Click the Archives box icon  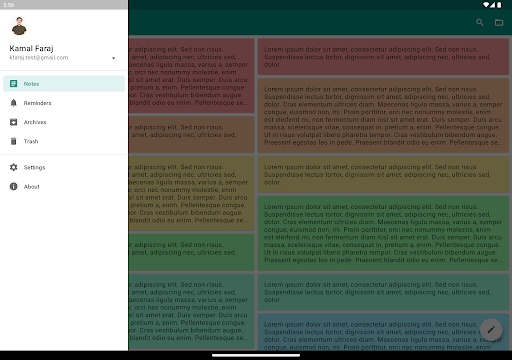pos(13,122)
